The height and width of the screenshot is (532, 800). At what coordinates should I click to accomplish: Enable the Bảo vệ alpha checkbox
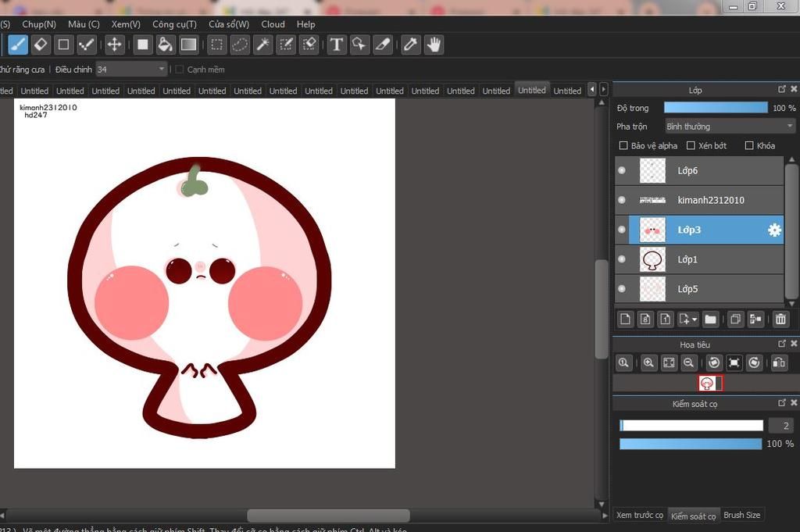[x=623, y=146]
